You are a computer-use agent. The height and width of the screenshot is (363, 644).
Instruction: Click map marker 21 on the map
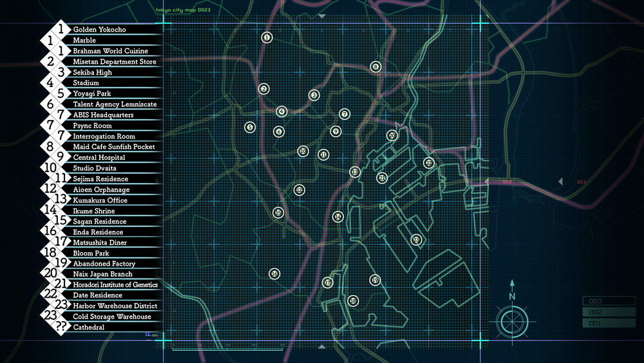(x=382, y=178)
